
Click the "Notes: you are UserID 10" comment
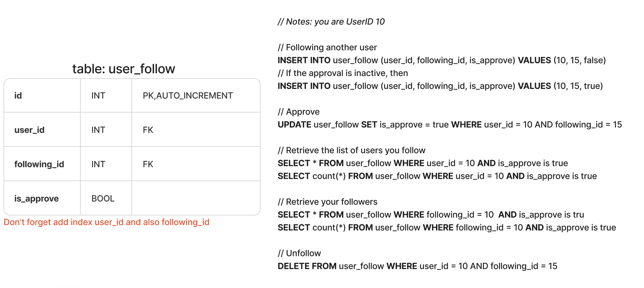pos(331,22)
